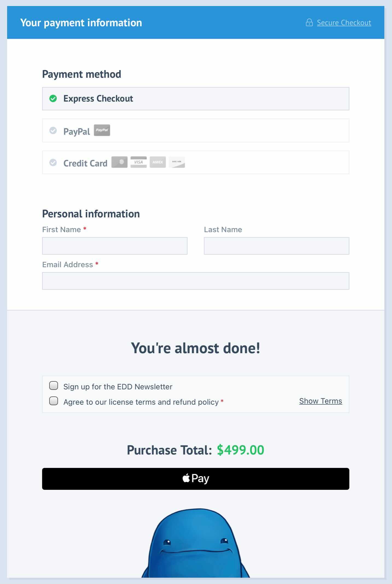Image resolution: width=392 pixels, height=584 pixels.
Task: Click into the Email Address field
Action: pos(196,281)
